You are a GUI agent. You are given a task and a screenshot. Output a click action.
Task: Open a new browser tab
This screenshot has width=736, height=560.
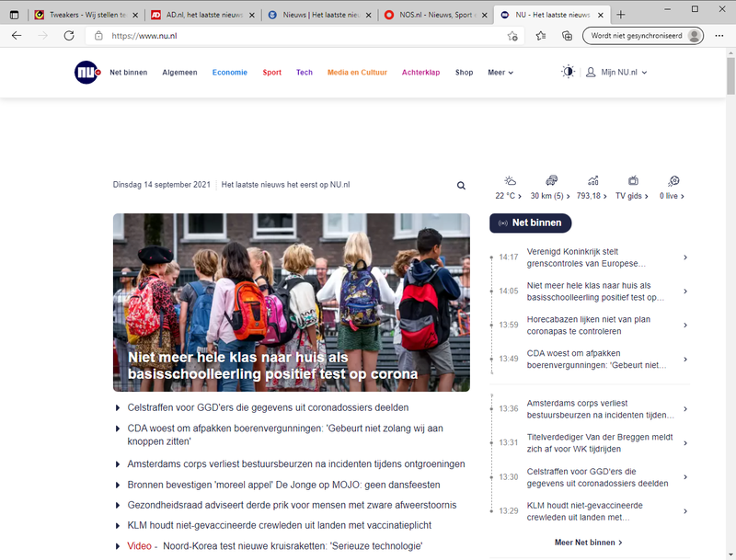pyautogui.click(x=621, y=15)
